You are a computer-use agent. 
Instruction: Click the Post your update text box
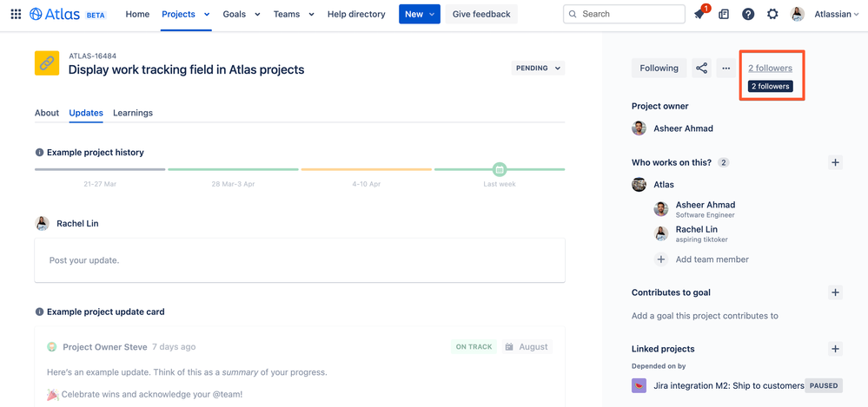pos(300,259)
